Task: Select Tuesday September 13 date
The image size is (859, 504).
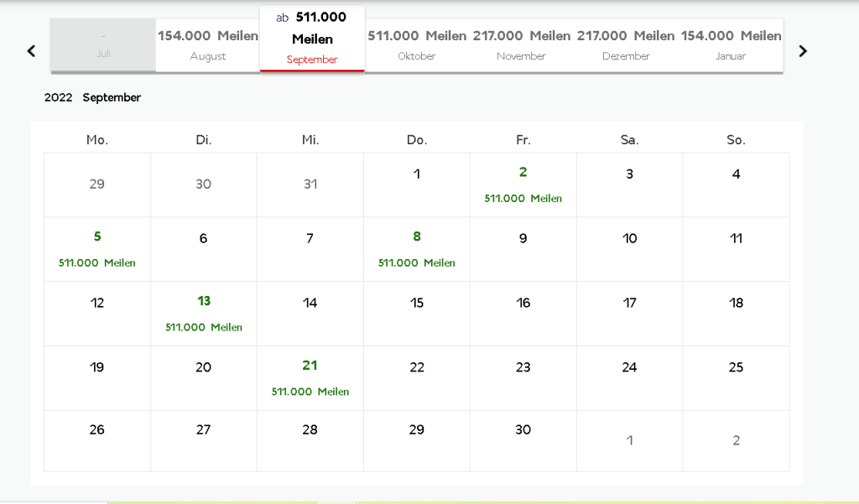Action: [204, 314]
